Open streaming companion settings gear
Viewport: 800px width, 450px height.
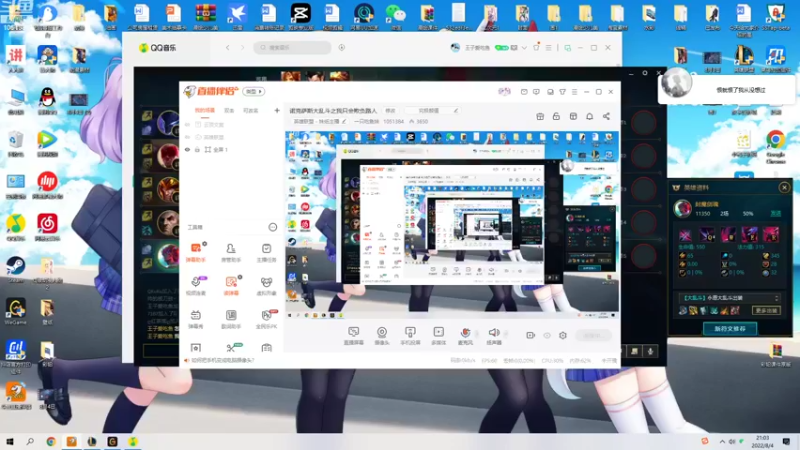pyautogui.click(x=563, y=335)
